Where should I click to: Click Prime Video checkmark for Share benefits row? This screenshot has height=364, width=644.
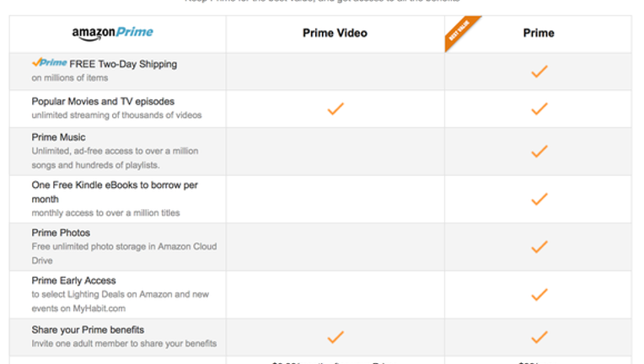[x=335, y=337]
